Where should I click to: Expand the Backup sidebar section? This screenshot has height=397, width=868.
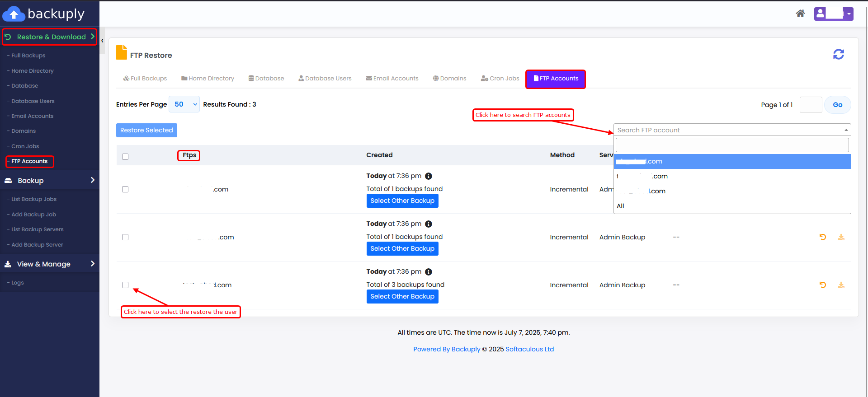tap(50, 180)
